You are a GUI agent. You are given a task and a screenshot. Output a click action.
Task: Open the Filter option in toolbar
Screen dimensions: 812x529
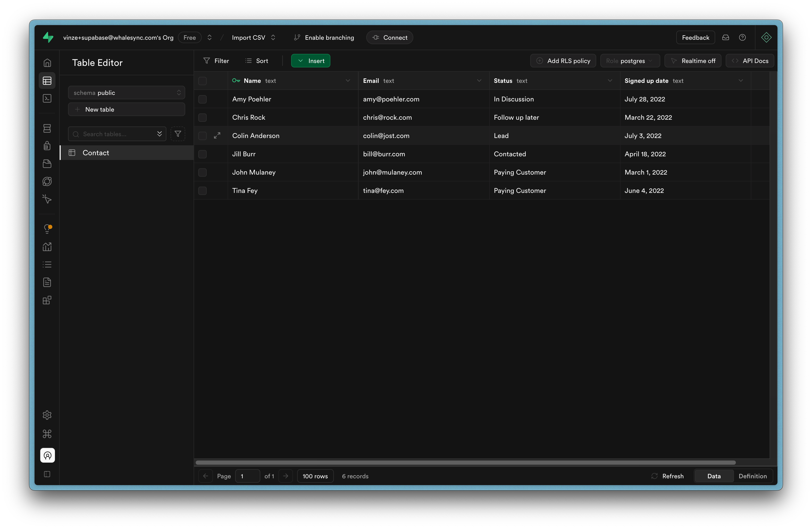[x=216, y=61]
